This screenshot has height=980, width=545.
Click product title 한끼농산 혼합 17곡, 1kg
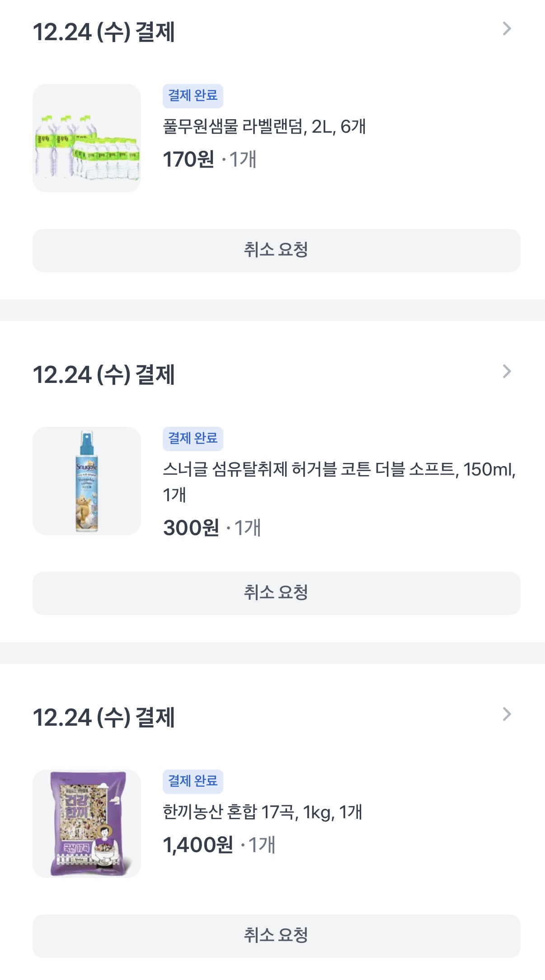click(x=262, y=812)
